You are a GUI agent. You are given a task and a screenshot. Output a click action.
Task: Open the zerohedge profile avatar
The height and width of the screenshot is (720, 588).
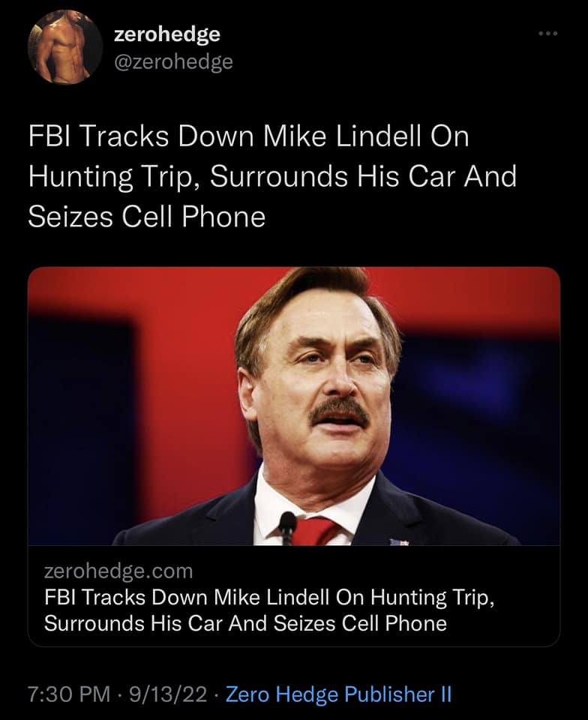[x=64, y=46]
